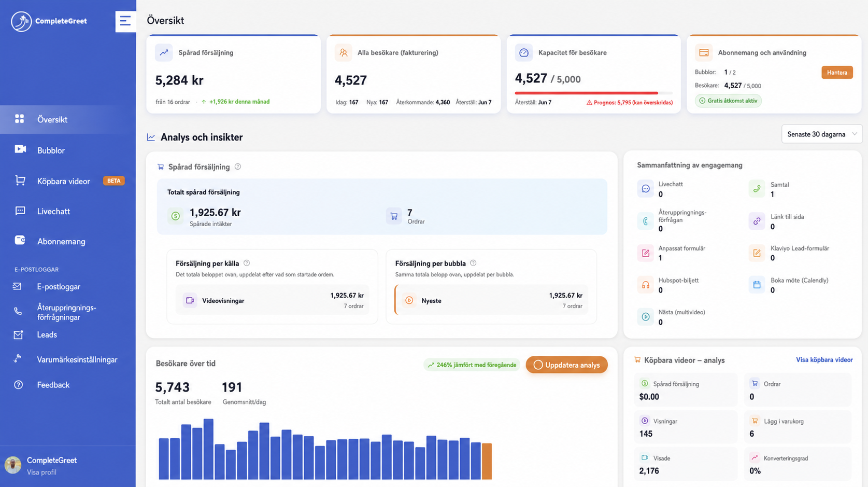The width and height of the screenshot is (868, 487).
Task: Click the Återuppringningsförfrågan engagement icon
Action: [645, 221]
